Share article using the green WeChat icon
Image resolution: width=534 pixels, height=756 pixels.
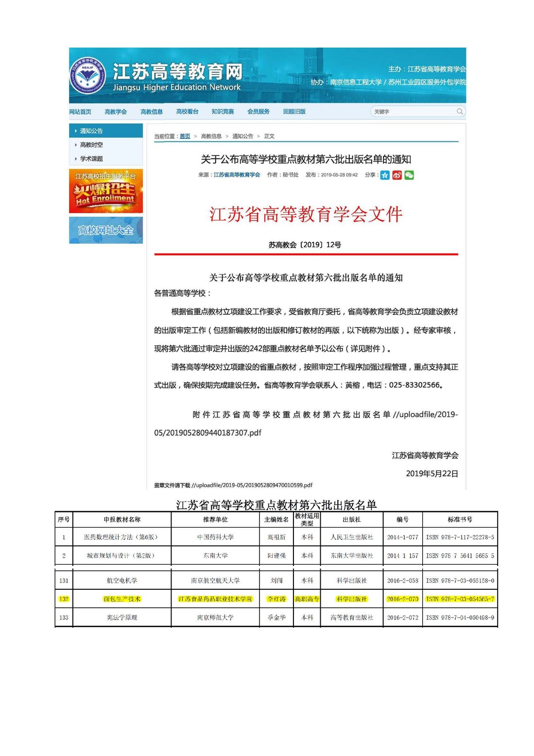click(x=409, y=175)
